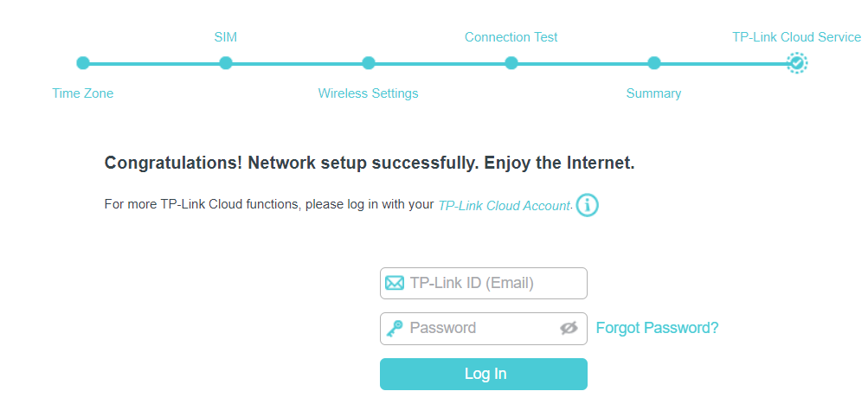Click the TP-Link Cloud Service checkmark step icon
The width and height of the screenshot is (868, 404).
797,62
